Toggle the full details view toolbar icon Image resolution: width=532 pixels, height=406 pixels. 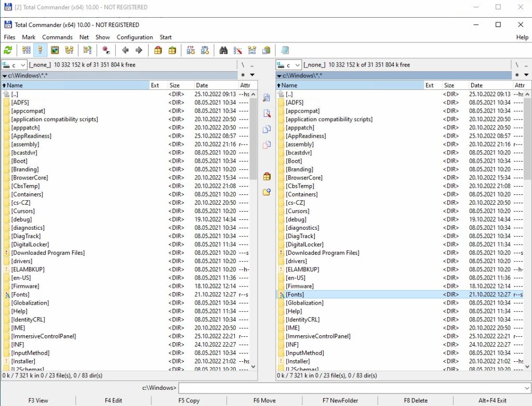(41, 50)
